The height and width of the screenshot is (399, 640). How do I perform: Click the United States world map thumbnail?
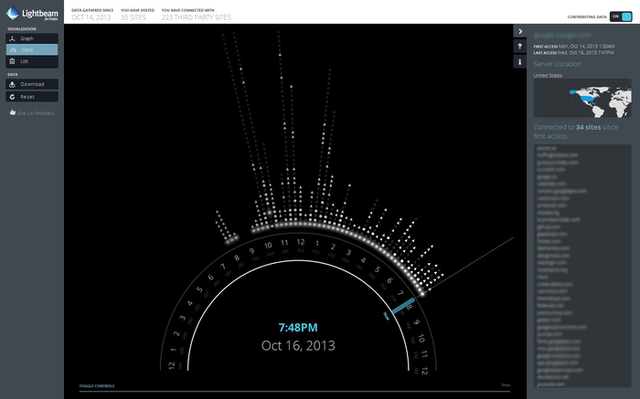(x=582, y=98)
